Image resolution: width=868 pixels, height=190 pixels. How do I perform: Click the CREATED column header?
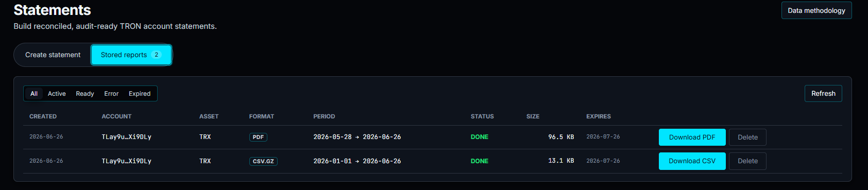[x=43, y=116]
